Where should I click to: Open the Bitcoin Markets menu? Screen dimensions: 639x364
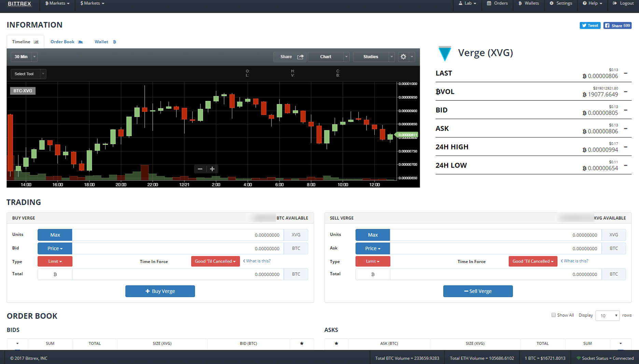57,3
